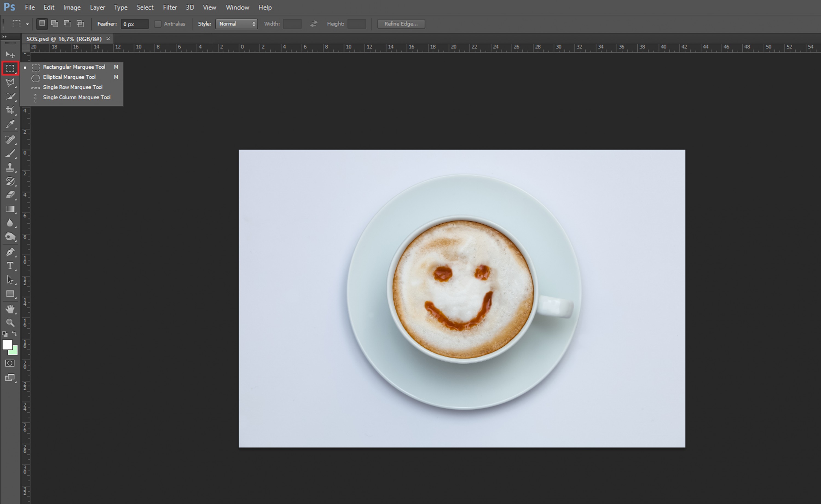This screenshot has width=821, height=504.
Task: Select the Zoom tool
Action: click(x=10, y=323)
